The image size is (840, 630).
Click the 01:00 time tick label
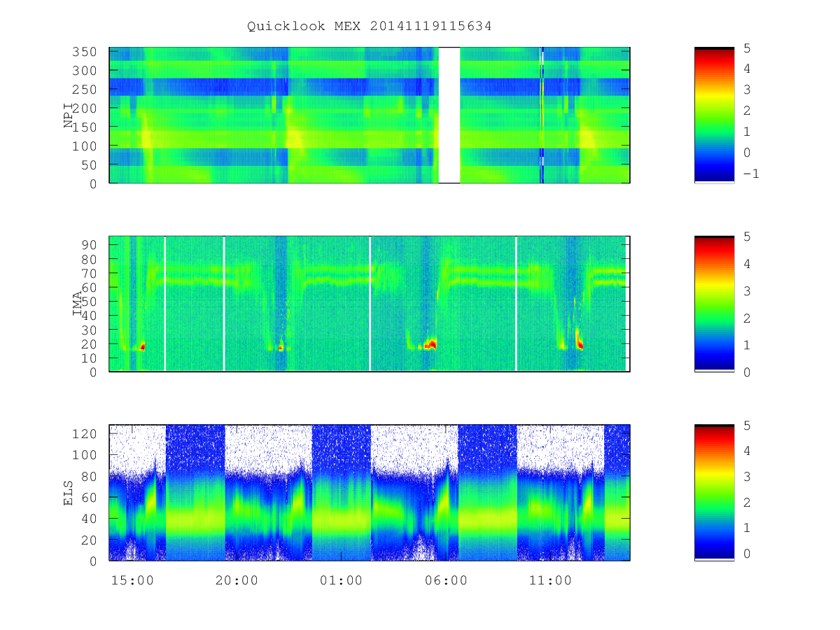click(342, 580)
